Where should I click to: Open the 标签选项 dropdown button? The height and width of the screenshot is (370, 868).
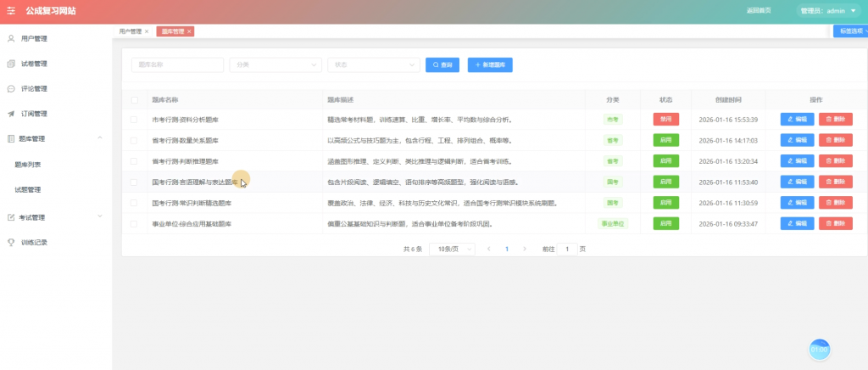tap(851, 31)
